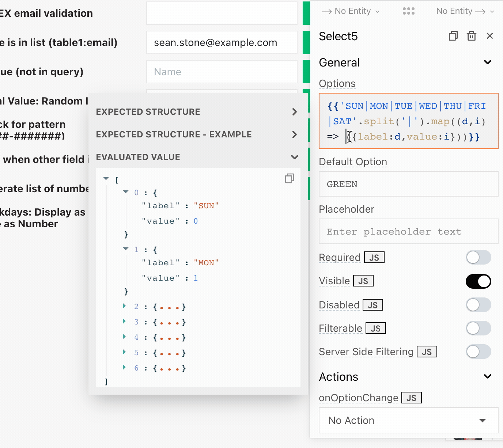Toggle JS mode for Required property
The height and width of the screenshot is (448, 503).
pos(374,258)
